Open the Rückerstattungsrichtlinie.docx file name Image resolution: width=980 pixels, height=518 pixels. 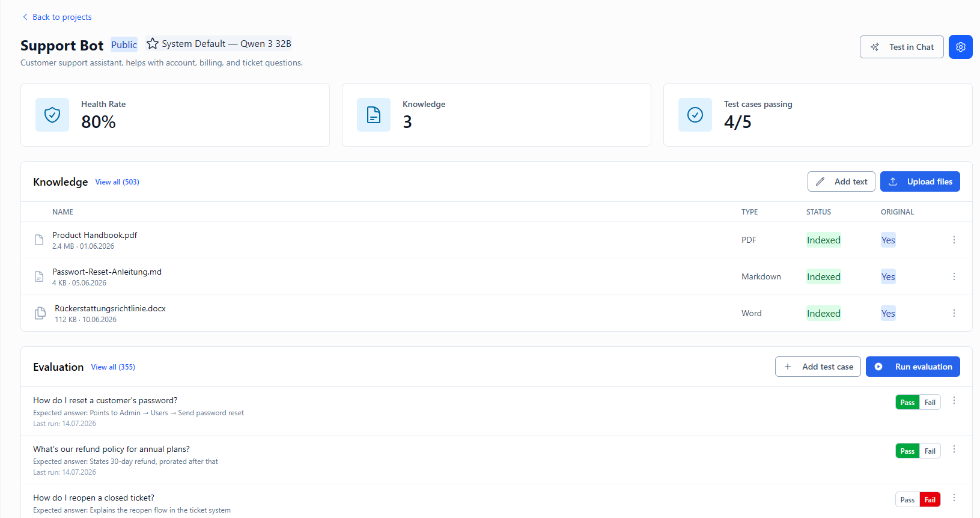tap(110, 308)
